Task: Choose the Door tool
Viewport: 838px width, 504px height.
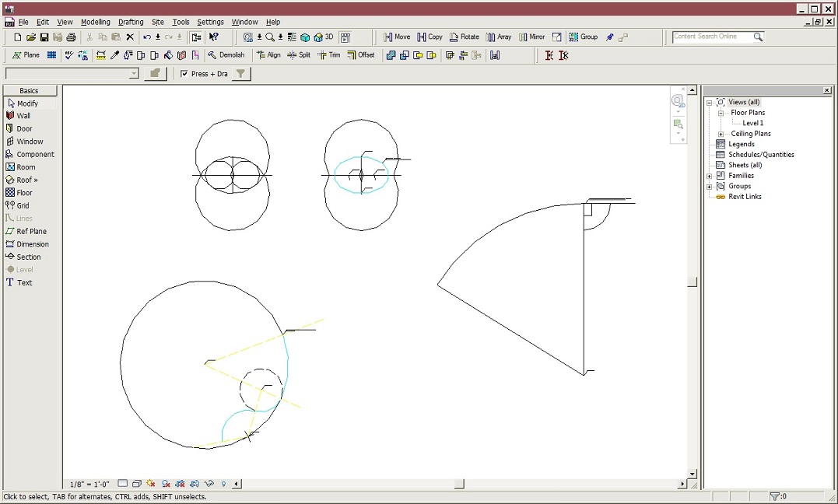Action: tap(24, 128)
